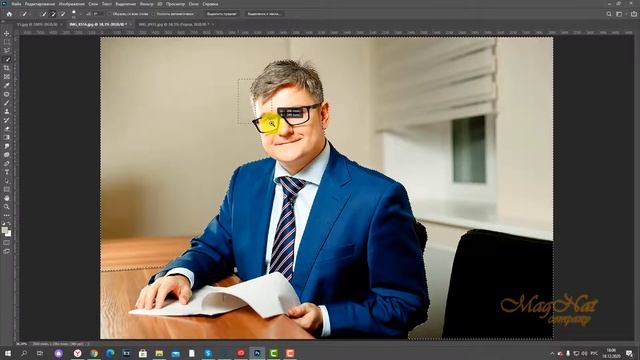
Task: Select the Pen tool
Action: pos(7,164)
